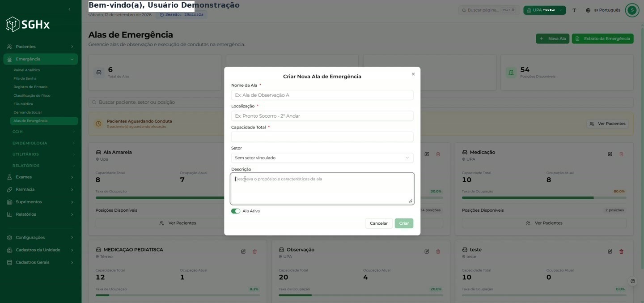Click Ver Pacientes in the waiting banner
The width and height of the screenshot is (644, 303).
[x=607, y=124]
